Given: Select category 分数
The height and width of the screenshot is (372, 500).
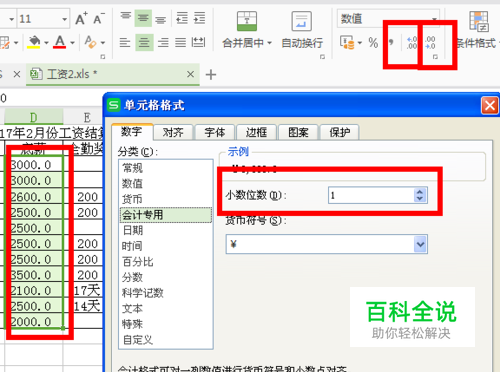Looking at the screenshot, I should (x=166, y=277).
